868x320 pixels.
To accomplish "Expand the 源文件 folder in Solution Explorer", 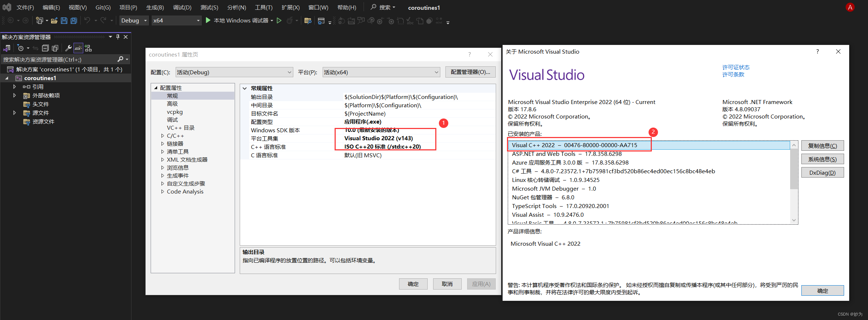I will coord(14,113).
